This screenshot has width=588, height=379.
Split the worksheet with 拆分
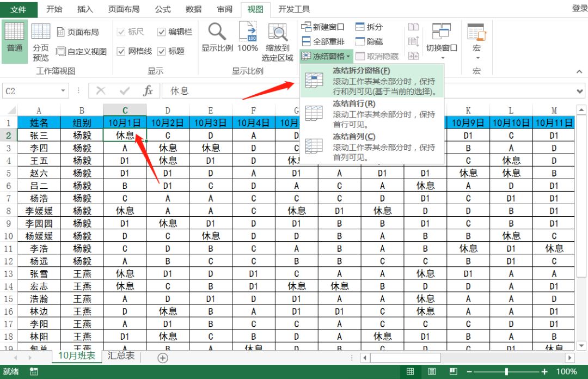[x=368, y=26]
